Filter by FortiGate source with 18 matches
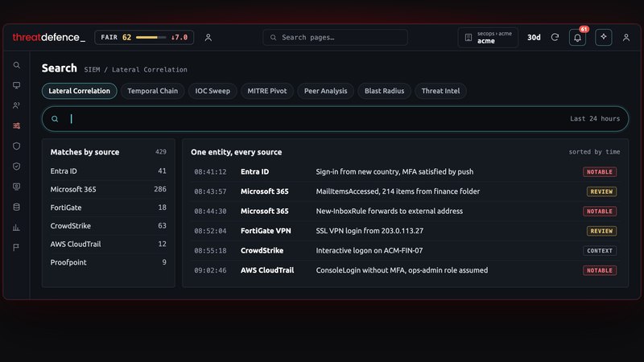This screenshot has width=644, height=362. click(109, 208)
